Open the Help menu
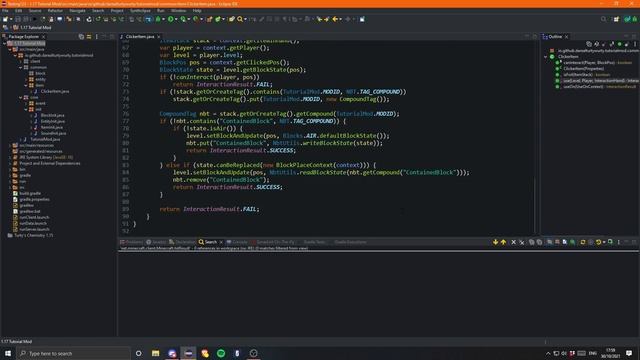640x360 pixels. (197, 11)
